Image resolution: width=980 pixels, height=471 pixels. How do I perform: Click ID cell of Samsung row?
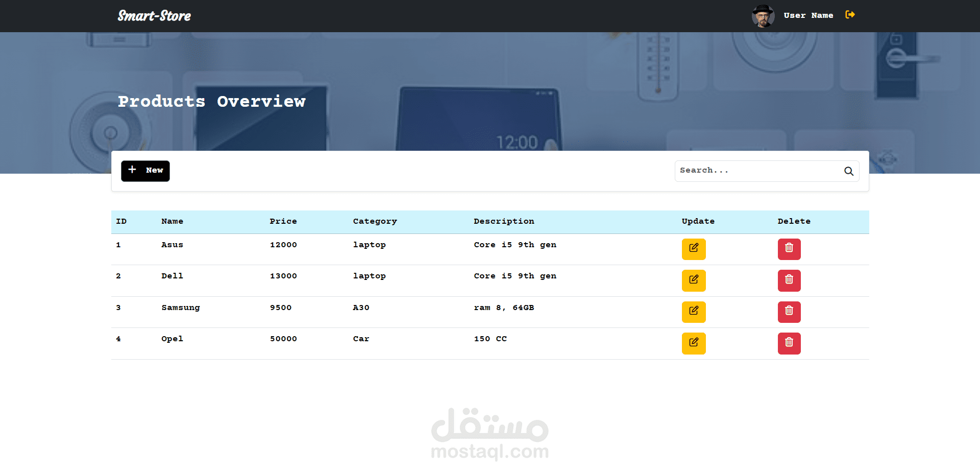(118, 308)
